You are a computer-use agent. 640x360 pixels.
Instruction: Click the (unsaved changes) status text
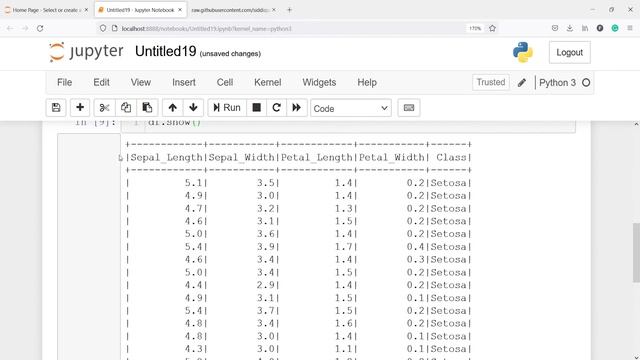pos(230,54)
